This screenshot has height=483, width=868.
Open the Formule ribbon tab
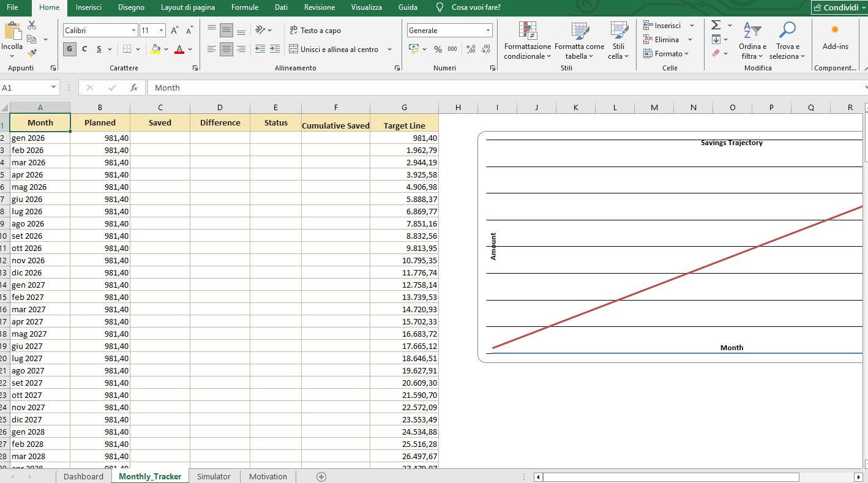(244, 7)
